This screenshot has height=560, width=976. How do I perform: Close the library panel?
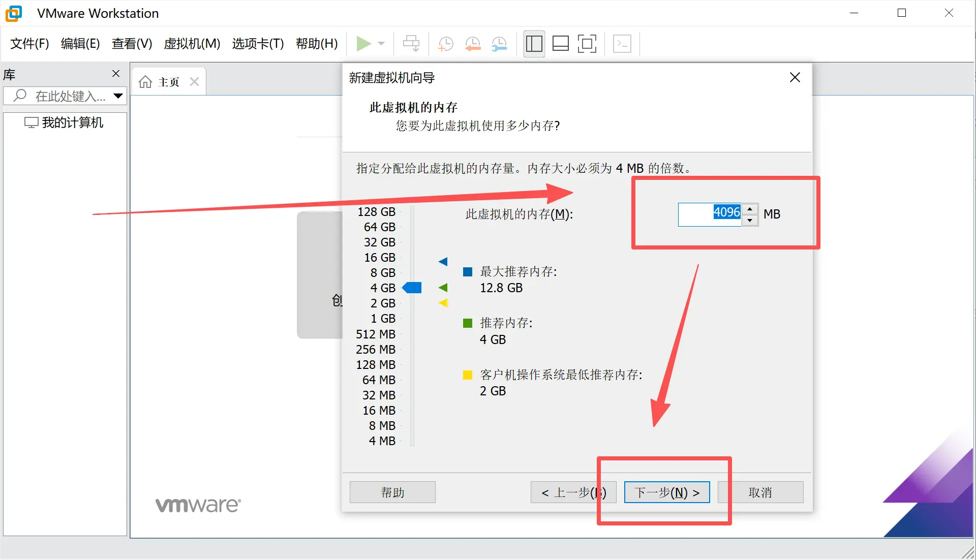pyautogui.click(x=116, y=74)
